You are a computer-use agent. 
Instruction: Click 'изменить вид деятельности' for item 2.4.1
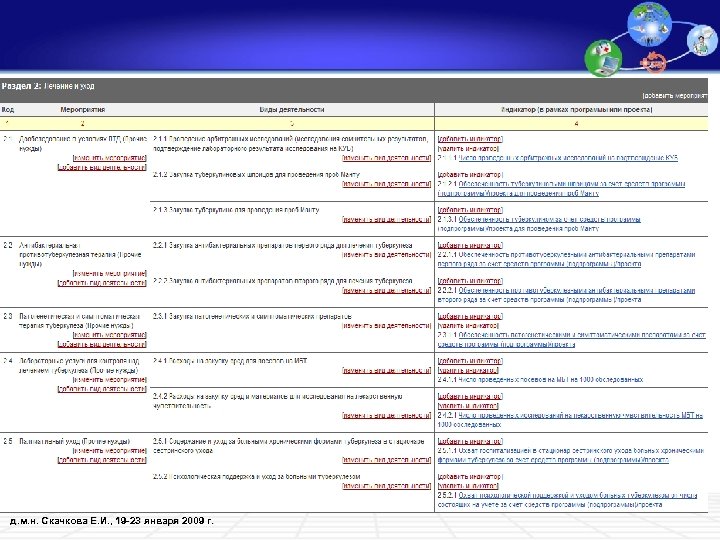[x=387, y=371]
